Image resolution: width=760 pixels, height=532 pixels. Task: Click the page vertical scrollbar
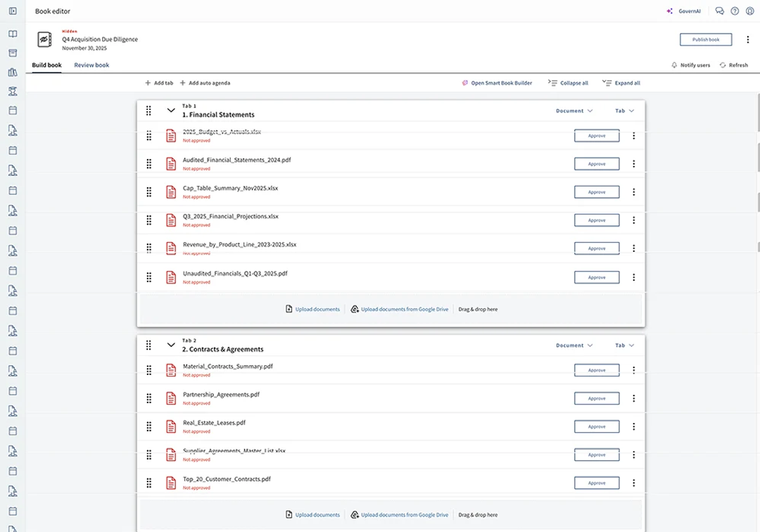point(758,113)
